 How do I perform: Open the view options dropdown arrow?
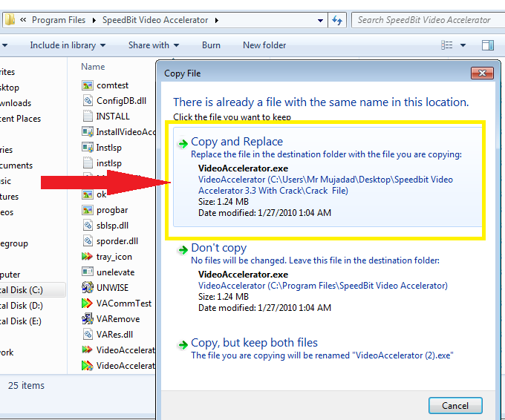click(x=463, y=45)
